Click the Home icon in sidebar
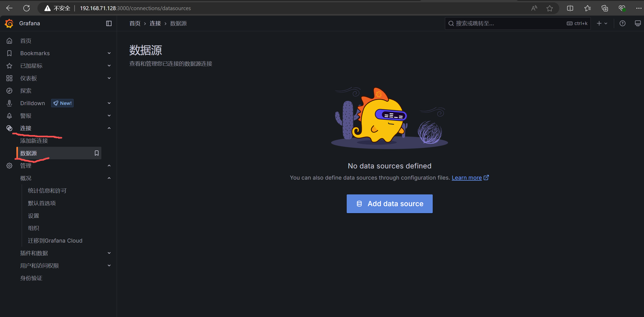Viewport: 644px width, 317px height. 9,41
